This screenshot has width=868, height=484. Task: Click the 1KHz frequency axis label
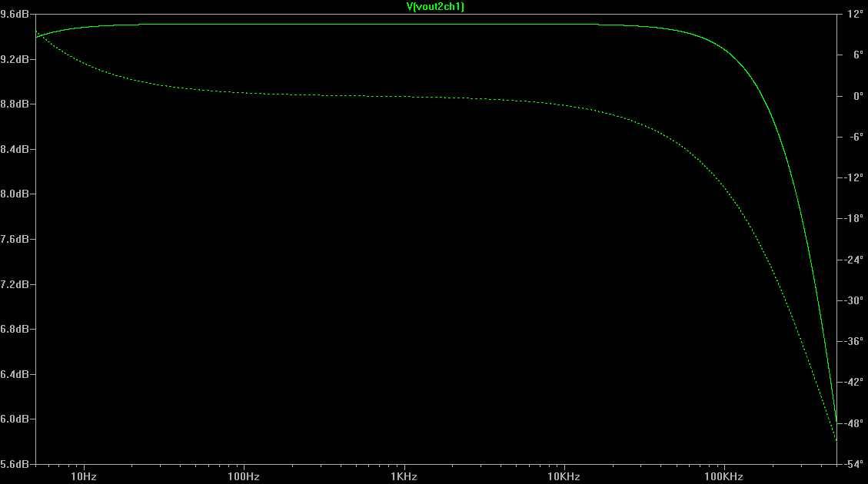[x=404, y=477]
